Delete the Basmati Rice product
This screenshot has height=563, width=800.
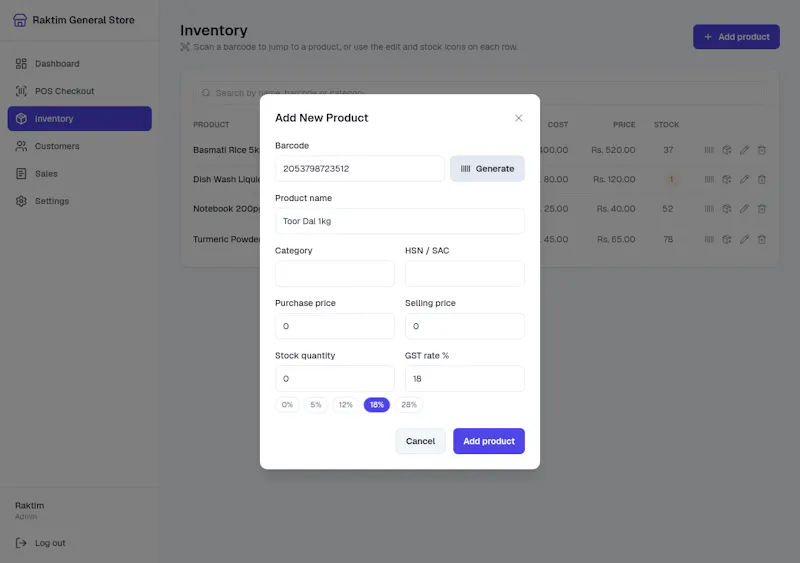point(762,150)
